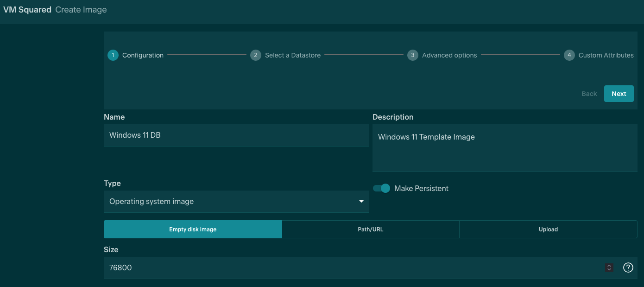Go to the Advanced options step label
644x287 pixels.
(x=449, y=55)
